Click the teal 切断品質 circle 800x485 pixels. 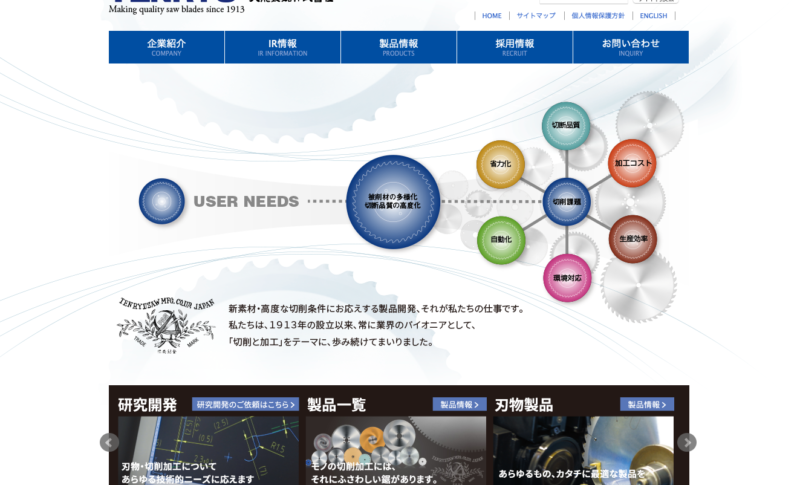tap(566, 125)
